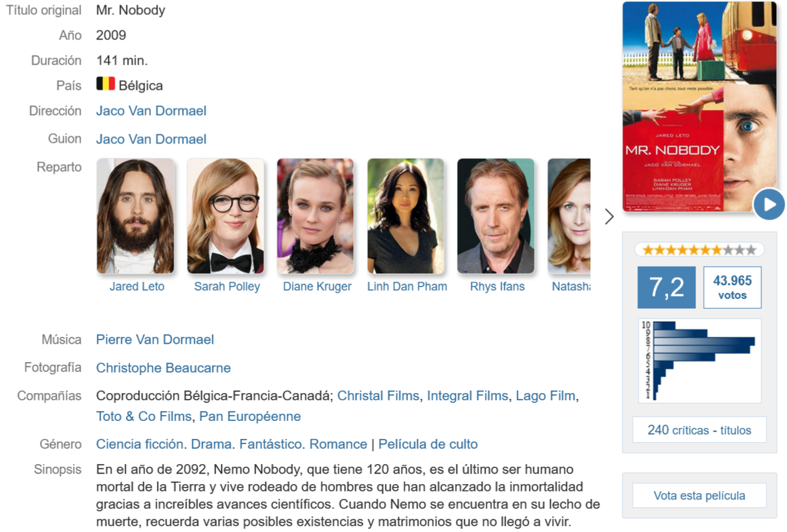Click the Belgium flag icon

point(105,84)
